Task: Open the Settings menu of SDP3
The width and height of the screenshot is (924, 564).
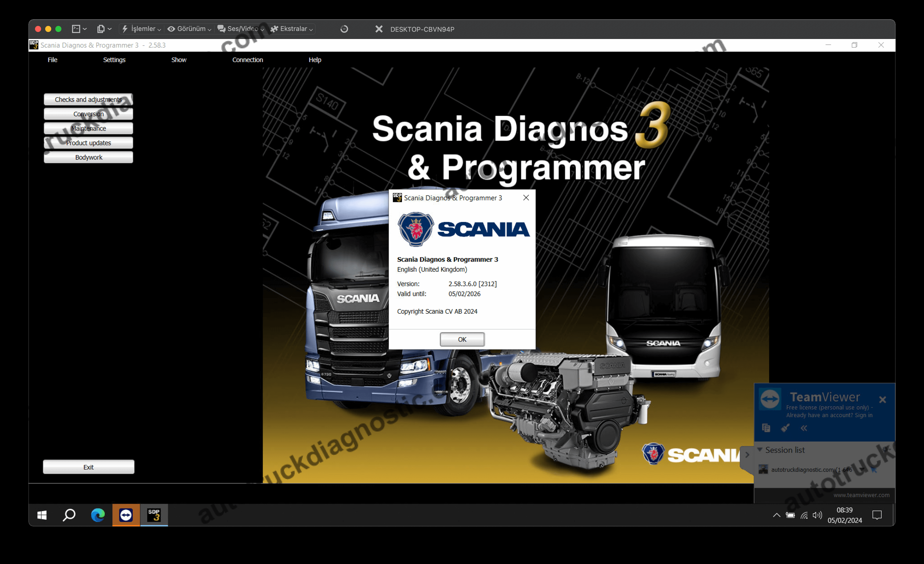Action: (x=114, y=60)
